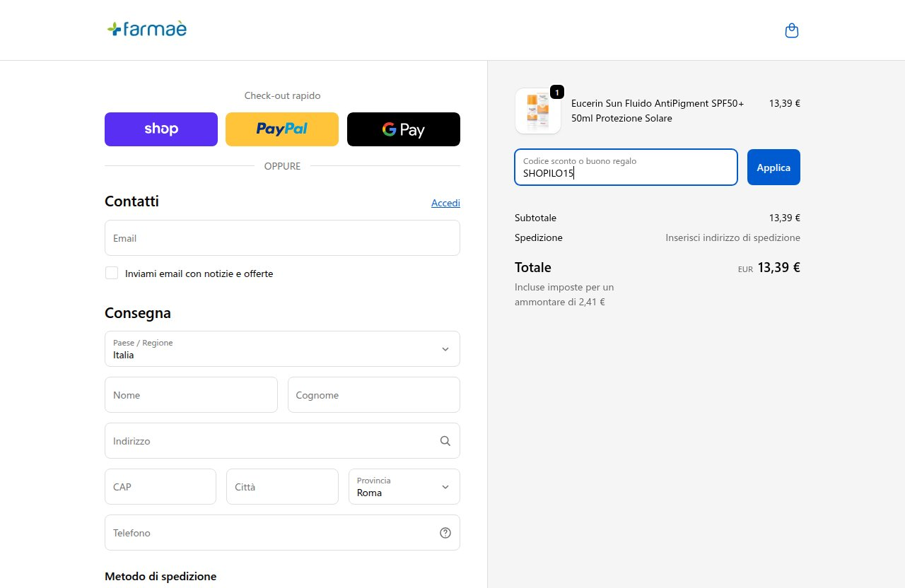The height and width of the screenshot is (588, 905).
Task: Pay with Google Pay button
Action: [404, 129]
